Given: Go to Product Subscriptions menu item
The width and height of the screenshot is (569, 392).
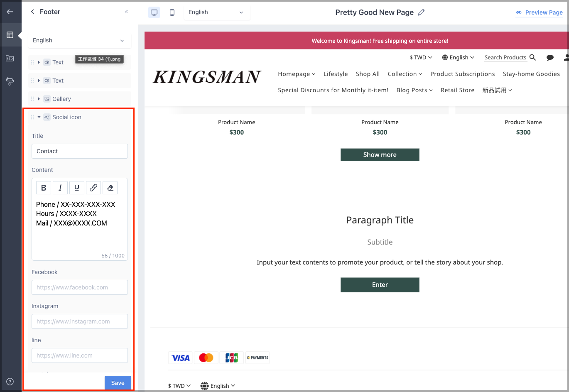Looking at the screenshot, I should (462, 74).
